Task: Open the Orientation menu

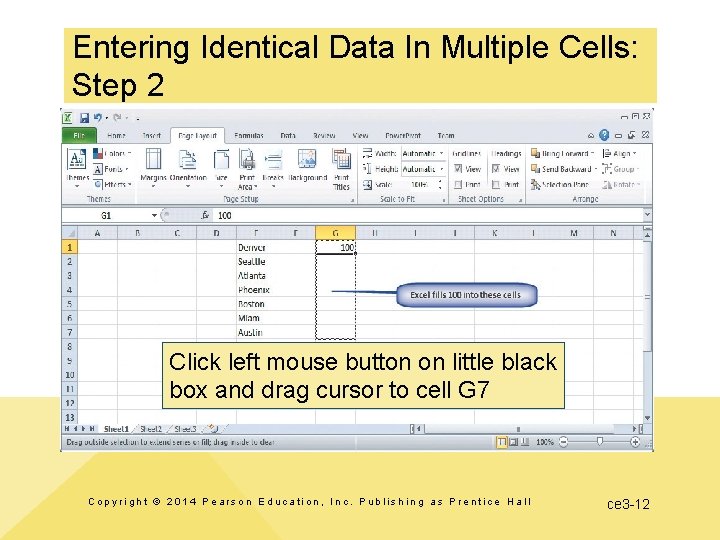Action: point(188,169)
